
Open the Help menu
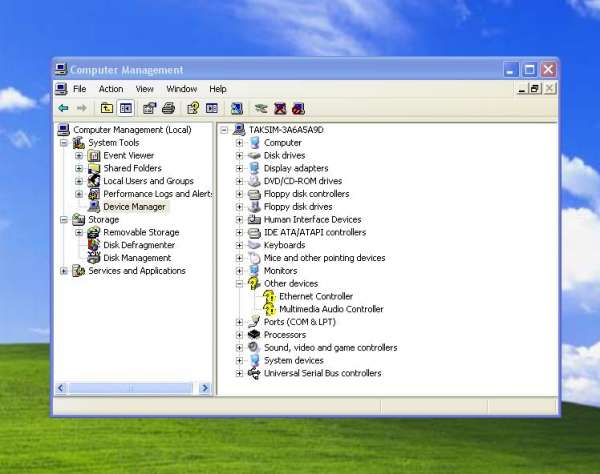click(218, 89)
